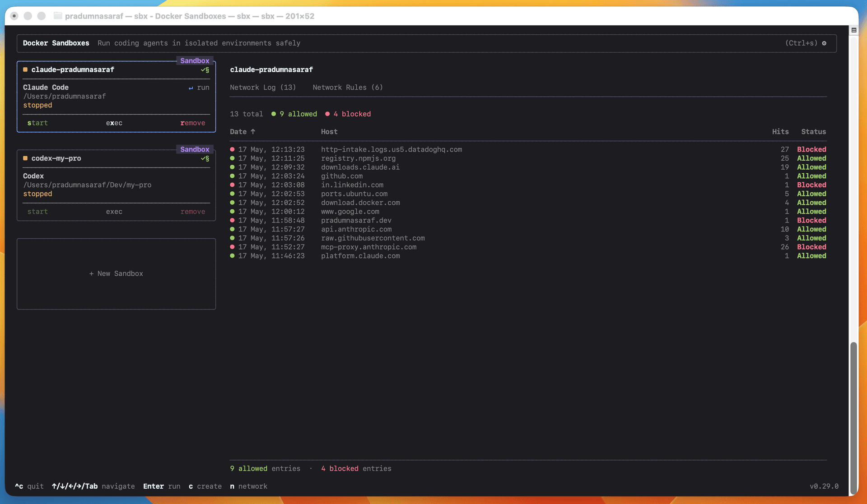Switch to the Network Rules (6) tab
The height and width of the screenshot is (504, 867).
(348, 88)
